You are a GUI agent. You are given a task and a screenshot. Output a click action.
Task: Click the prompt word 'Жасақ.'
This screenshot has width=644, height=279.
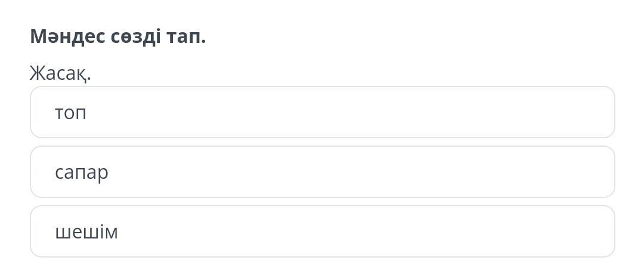[60, 73]
